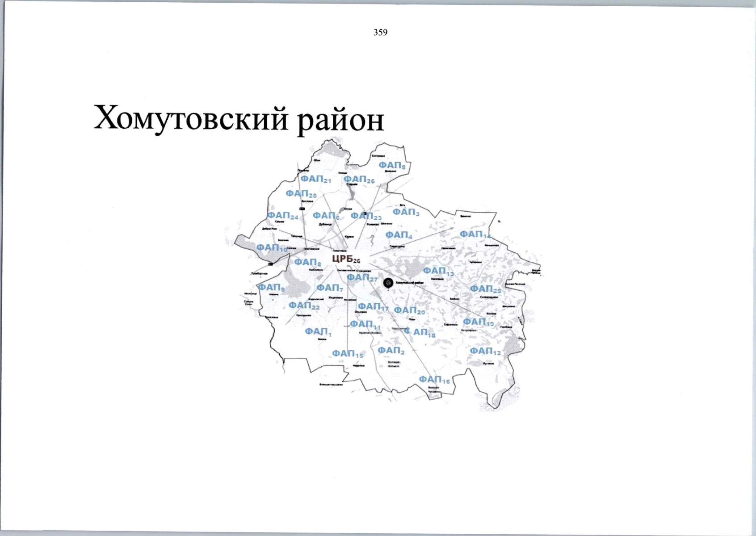
Task: Select the ФАП10 marker on the western edge
Action: (x=270, y=247)
